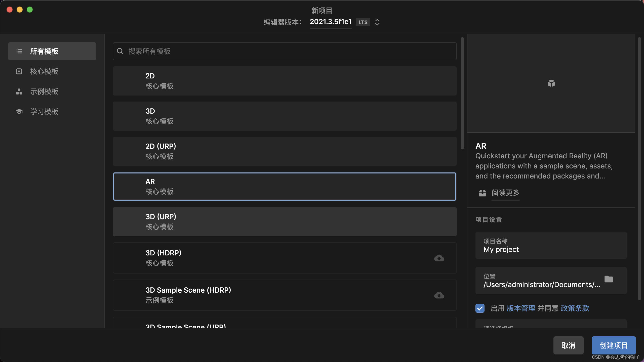Image resolution: width=644 pixels, height=362 pixels.
Task: Click the package icon next to 阅读更多
Action: (482, 193)
